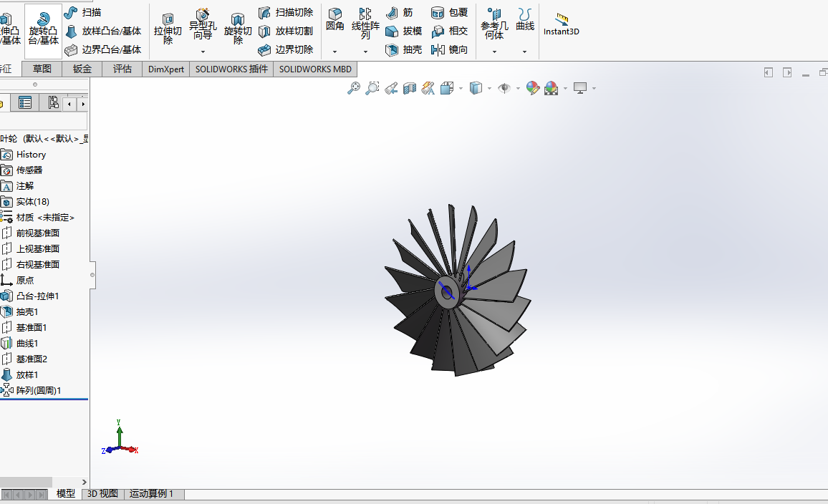The height and width of the screenshot is (504, 828).
Task: Select 阵列(圆周)1 feature in the tree
Action: coord(31,391)
